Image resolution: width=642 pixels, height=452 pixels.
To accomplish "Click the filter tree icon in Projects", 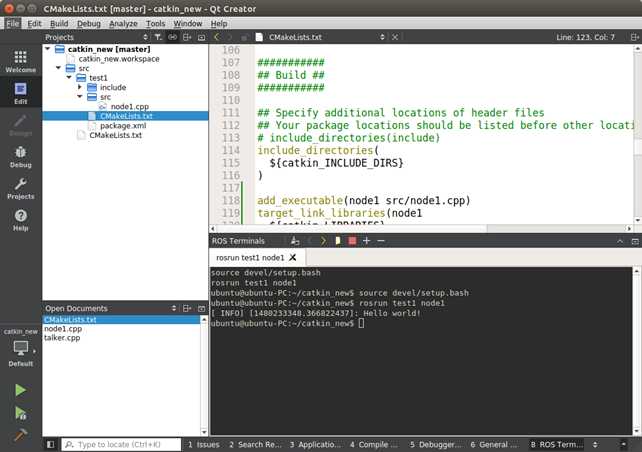I will [158, 37].
